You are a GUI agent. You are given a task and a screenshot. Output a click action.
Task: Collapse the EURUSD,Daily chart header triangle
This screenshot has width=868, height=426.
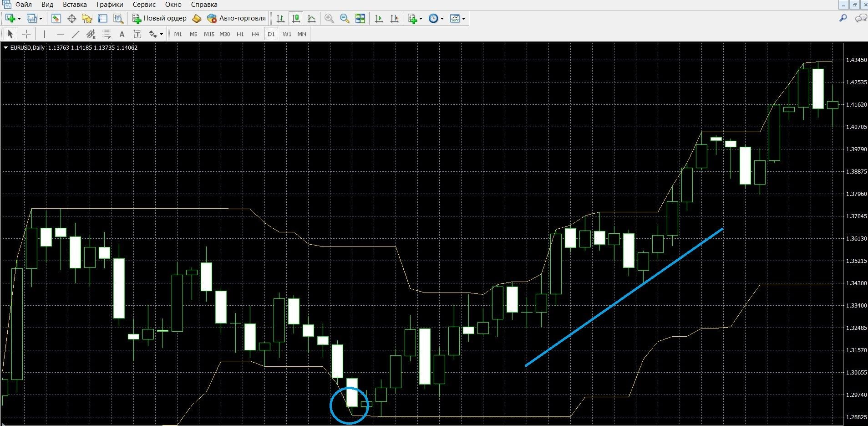pos(6,47)
